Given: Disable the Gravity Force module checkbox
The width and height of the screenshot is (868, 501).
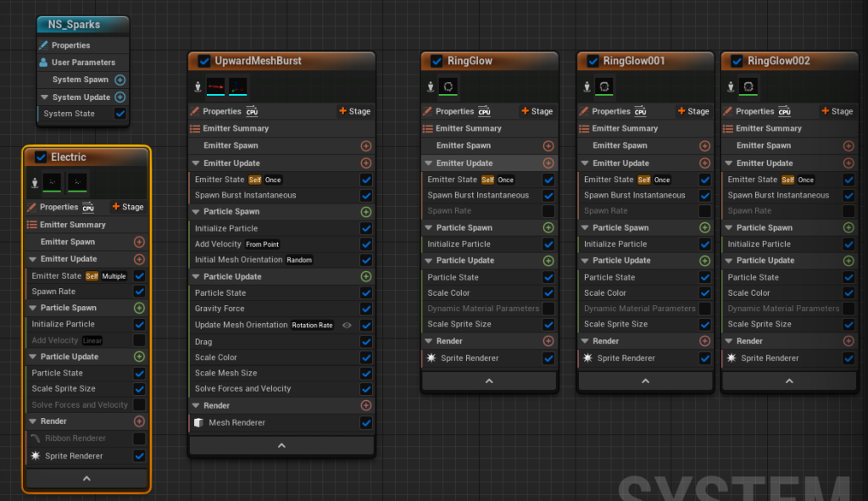Looking at the screenshot, I should 366,309.
